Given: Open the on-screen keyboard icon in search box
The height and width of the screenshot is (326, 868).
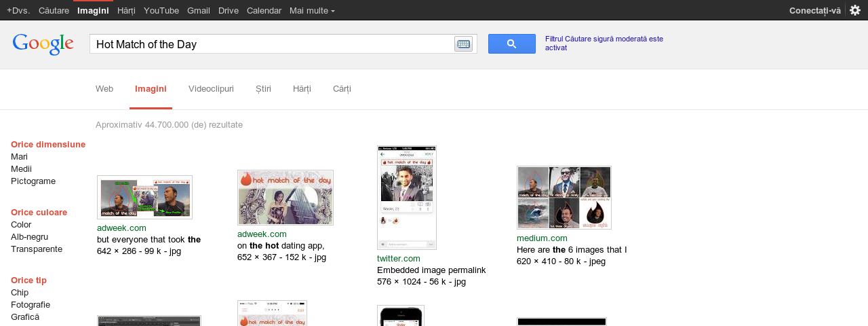Looking at the screenshot, I should click(x=463, y=44).
